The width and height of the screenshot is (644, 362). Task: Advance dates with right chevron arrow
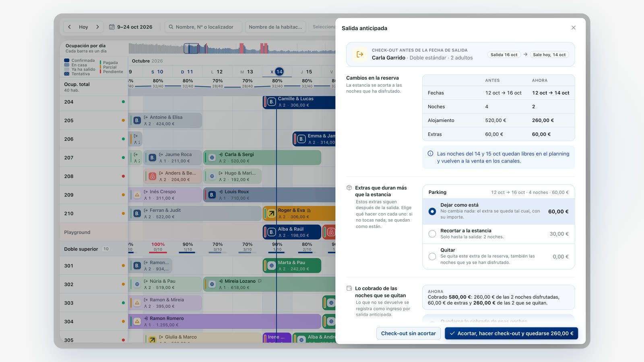click(97, 27)
